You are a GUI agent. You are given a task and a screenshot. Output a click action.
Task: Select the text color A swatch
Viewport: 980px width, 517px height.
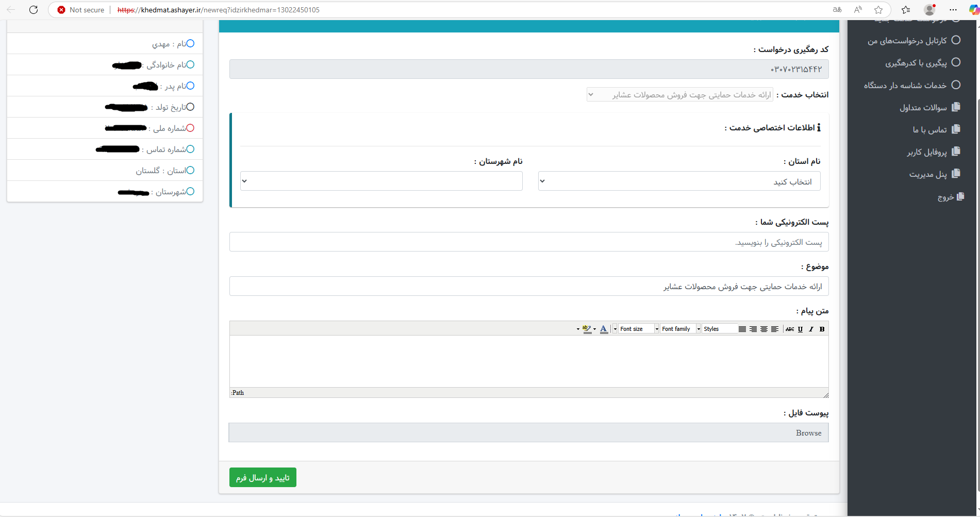click(x=603, y=329)
